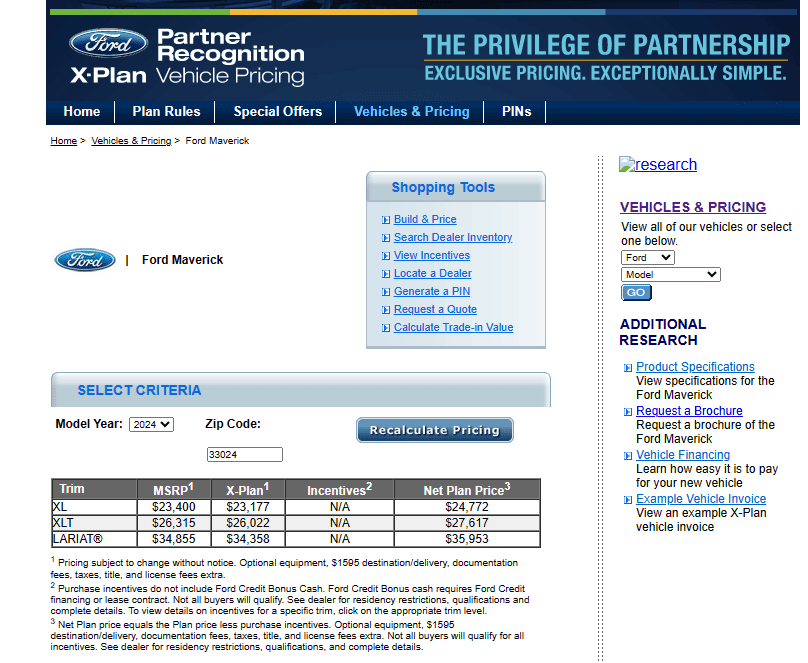808x663 pixels.
Task: Open the Example Vehicle Invoice link
Action: (701, 499)
